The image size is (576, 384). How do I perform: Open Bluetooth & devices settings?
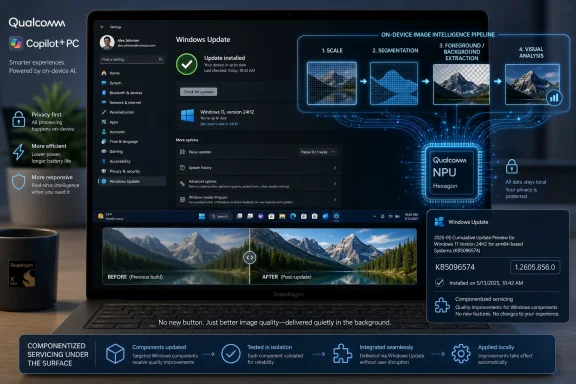(x=132, y=93)
